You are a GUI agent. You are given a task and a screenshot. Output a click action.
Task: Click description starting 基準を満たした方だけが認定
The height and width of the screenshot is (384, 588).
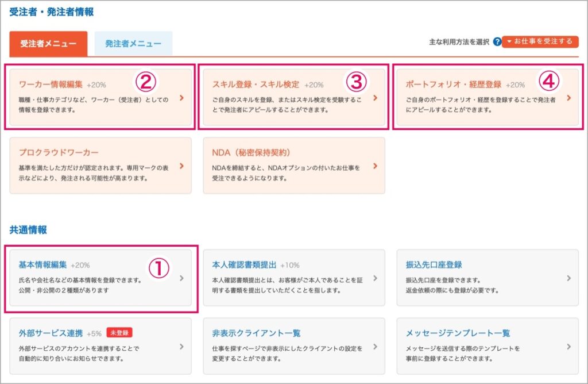pos(94,172)
